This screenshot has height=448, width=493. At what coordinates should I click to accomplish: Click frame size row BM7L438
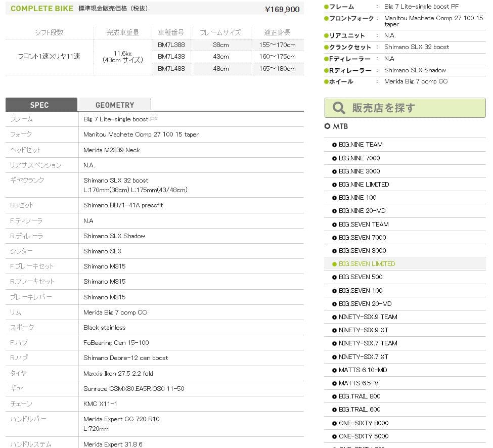pyautogui.click(x=171, y=57)
